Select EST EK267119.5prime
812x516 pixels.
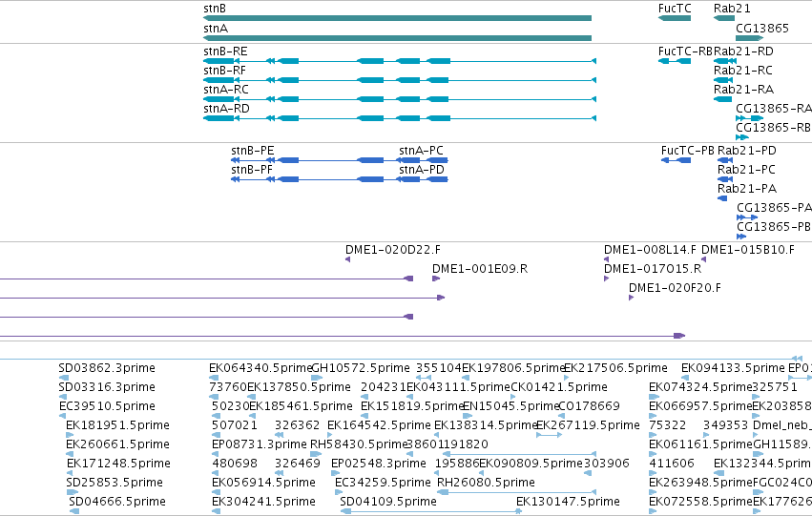tap(589, 426)
